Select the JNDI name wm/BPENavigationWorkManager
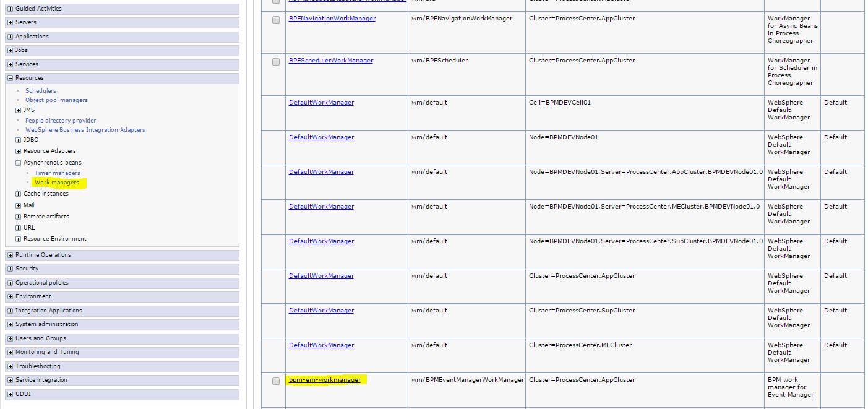The height and width of the screenshot is (409, 868). pyautogui.click(x=462, y=19)
